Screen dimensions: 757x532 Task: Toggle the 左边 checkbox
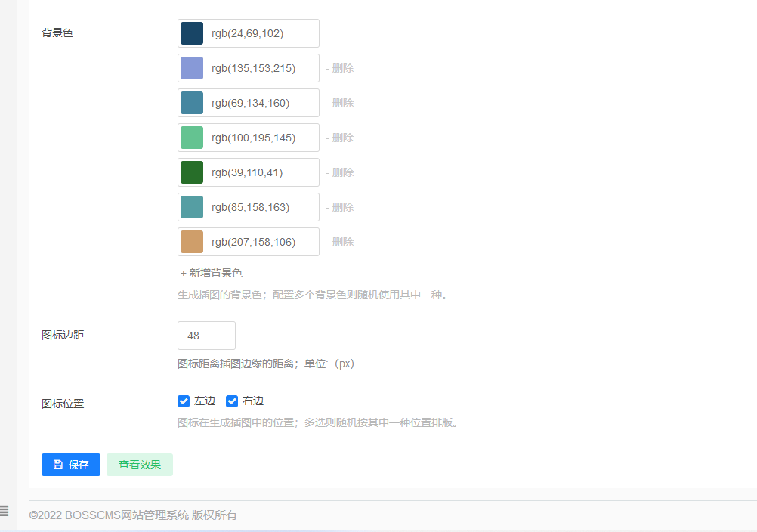[x=184, y=401]
